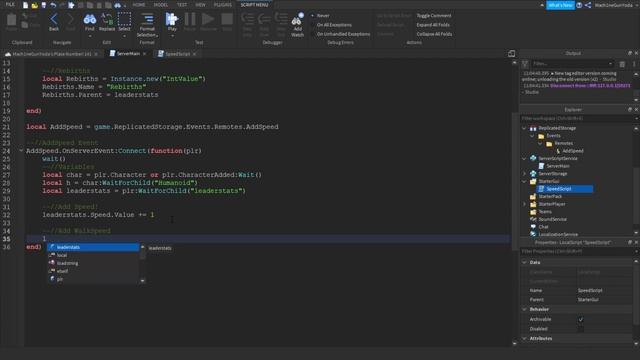This screenshot has width=640, height=360.
Task: Select Teams in Explorer
Action: coord(545,212)
